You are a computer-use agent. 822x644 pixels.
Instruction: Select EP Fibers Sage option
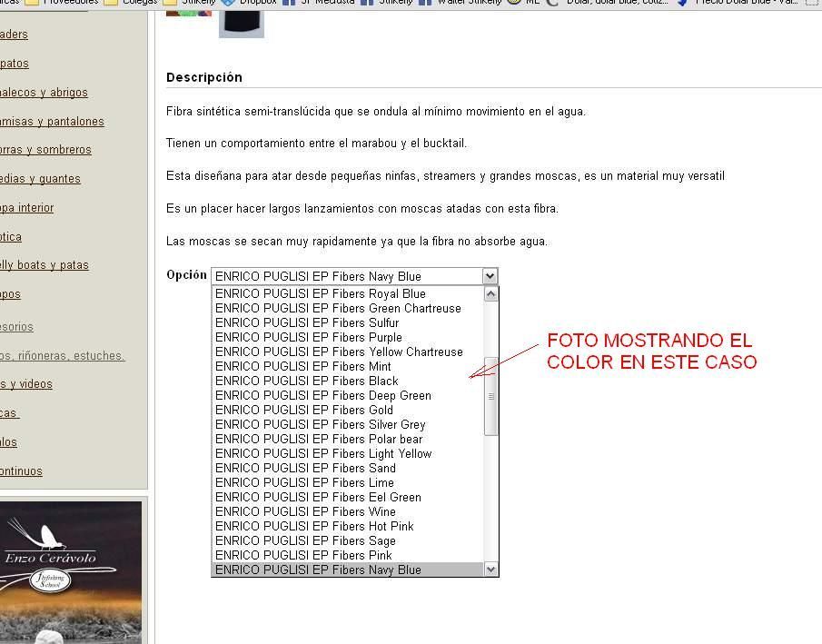(348, 540)
